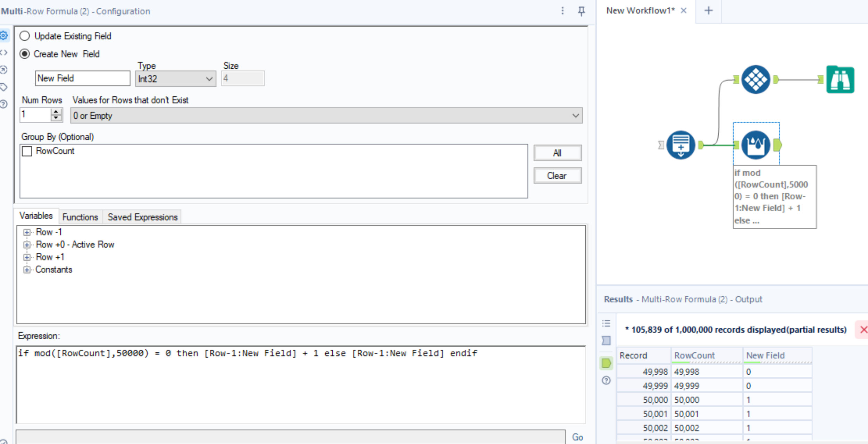Select the Update Existing Field radio button
The image size is (868, 444).
click(25, 36)
